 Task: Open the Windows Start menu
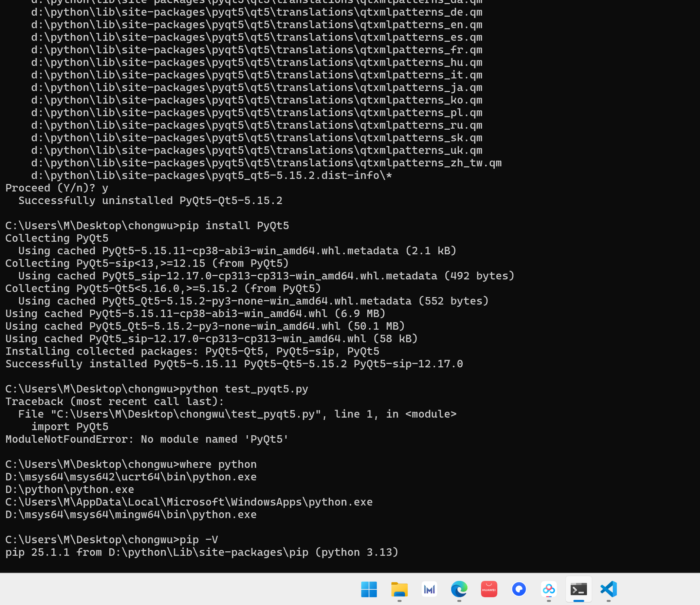coord(369,589)
